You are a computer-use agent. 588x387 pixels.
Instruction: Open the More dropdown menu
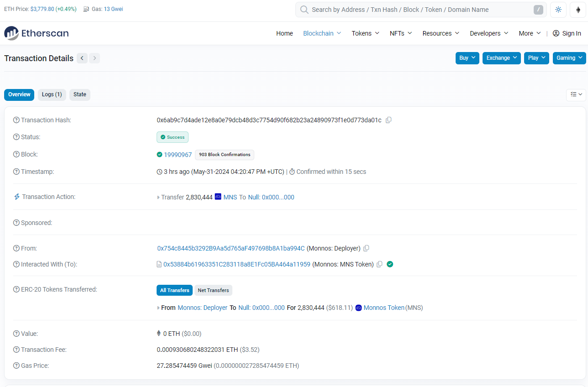pos(530,33)
